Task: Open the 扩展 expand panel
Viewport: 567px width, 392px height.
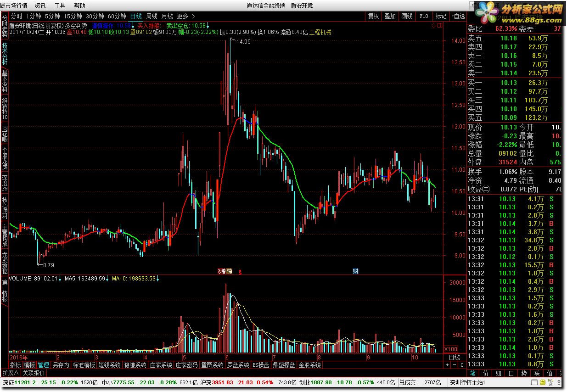Action: [10, 373]
